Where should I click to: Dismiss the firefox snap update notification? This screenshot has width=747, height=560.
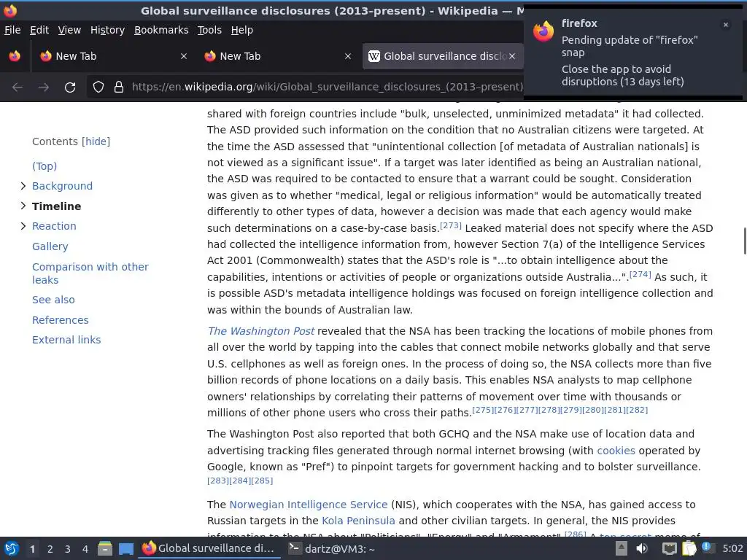(x=726, y=25)
